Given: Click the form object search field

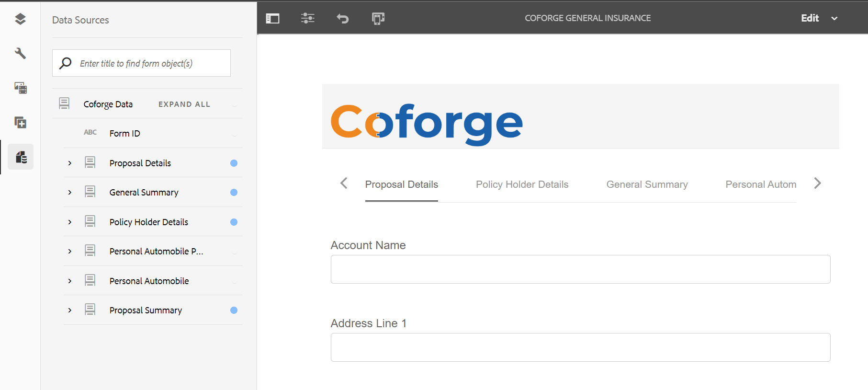Looking at the screenshot, I should [x=141, y=63].
